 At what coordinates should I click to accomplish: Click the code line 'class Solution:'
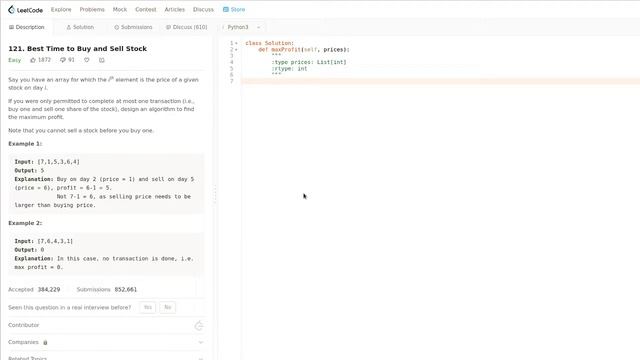[x=269, y=43]
